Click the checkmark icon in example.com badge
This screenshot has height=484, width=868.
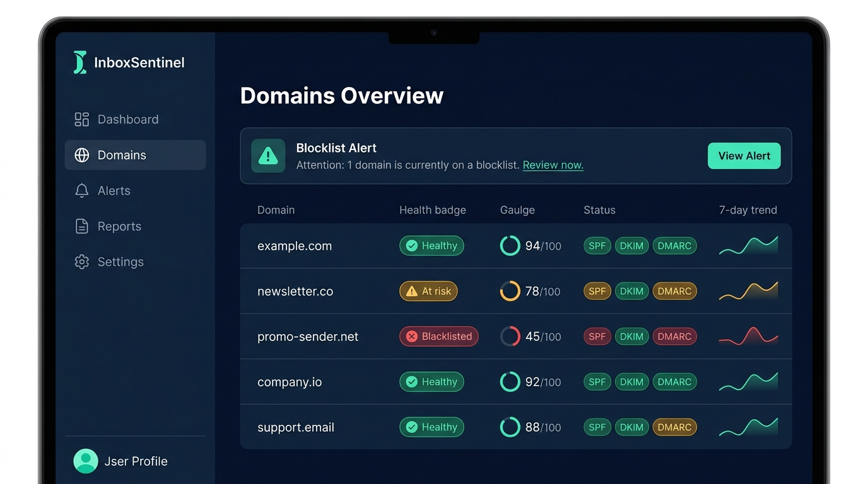click(412, 246)
